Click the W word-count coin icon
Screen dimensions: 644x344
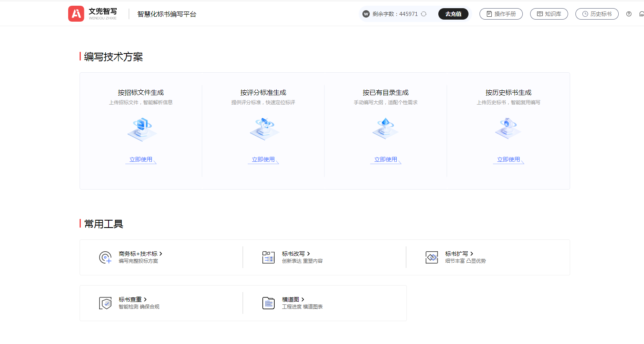(366, 14)
